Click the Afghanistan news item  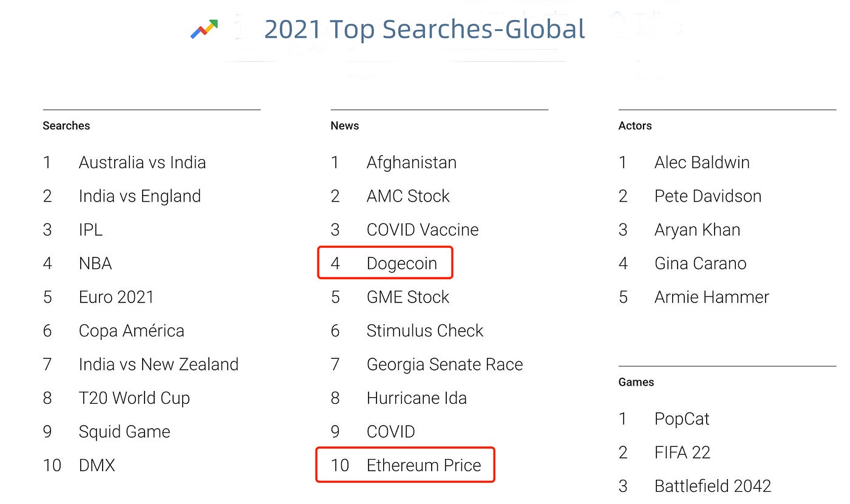point(411,163)
